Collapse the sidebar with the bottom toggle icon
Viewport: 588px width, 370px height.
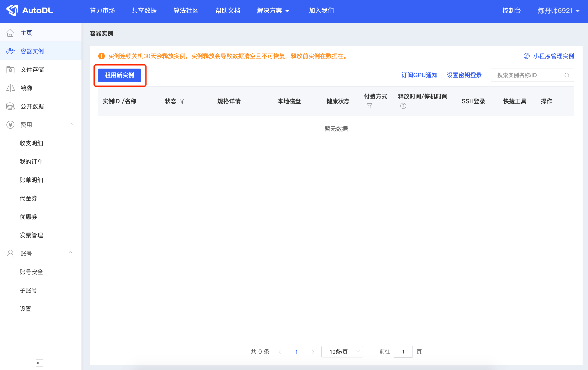click(x=39, y=363)
